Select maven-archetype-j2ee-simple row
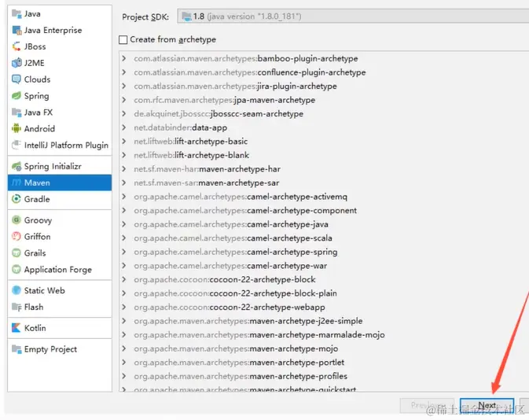Viewport: 529px width, 420px height. point(248,321)
